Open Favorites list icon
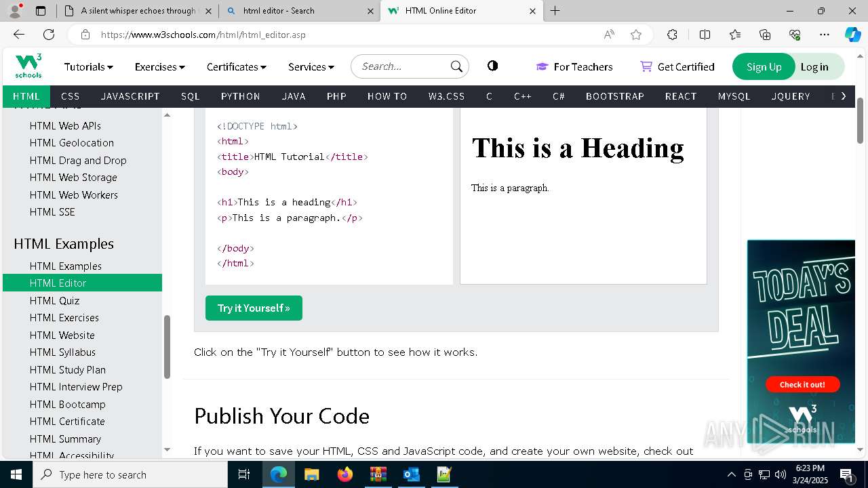868x488 pixels. tap(735, 35)
